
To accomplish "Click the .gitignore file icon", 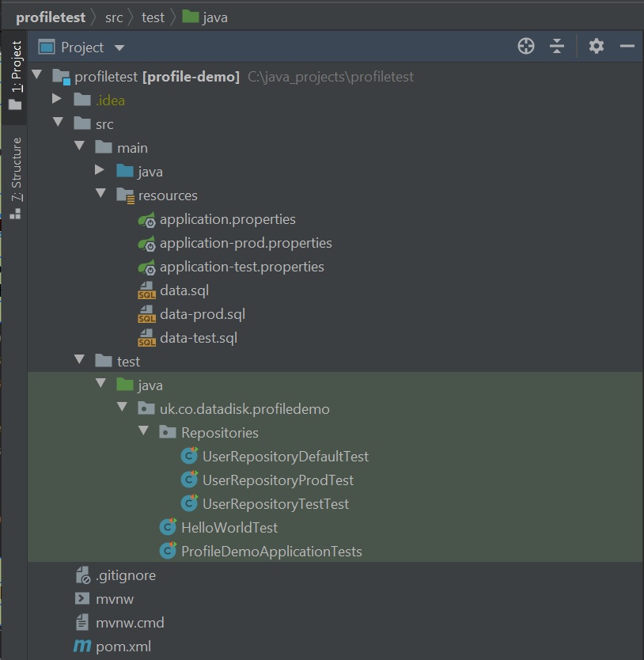I will 82,575.
